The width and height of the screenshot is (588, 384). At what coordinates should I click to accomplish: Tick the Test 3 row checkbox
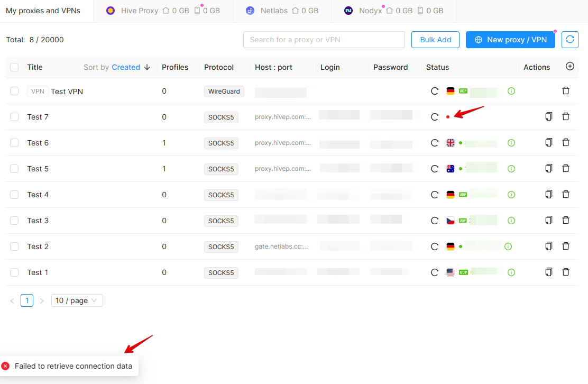tap(14, 220)
